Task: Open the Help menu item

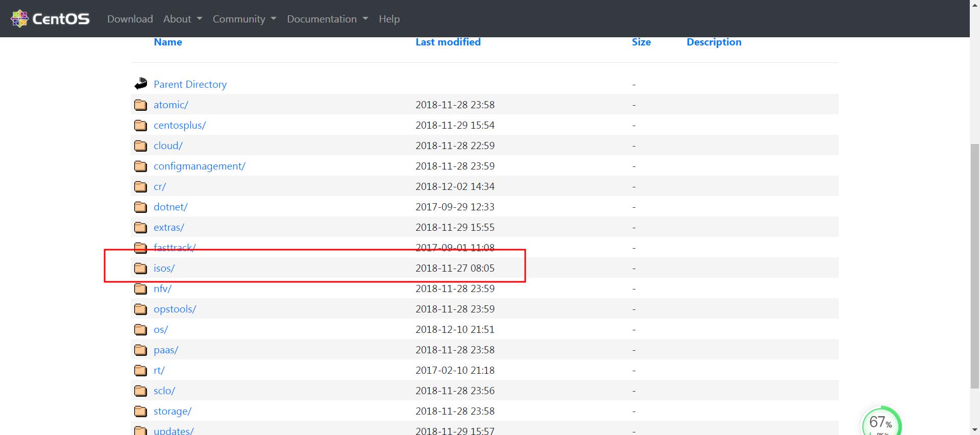Action: [x=389, y=19]
